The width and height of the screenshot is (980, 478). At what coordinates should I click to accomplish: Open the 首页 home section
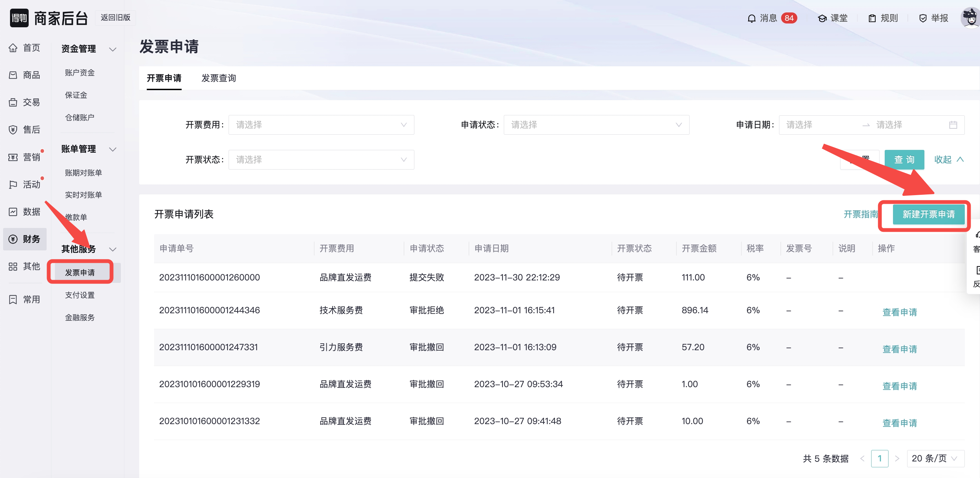pyautogui.click(x=25, y=48)
